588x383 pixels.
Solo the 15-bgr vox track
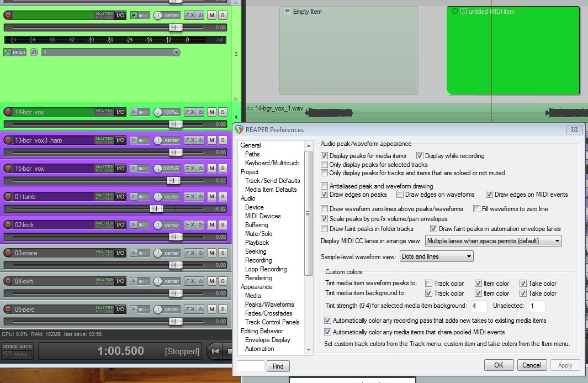[223, 168]
